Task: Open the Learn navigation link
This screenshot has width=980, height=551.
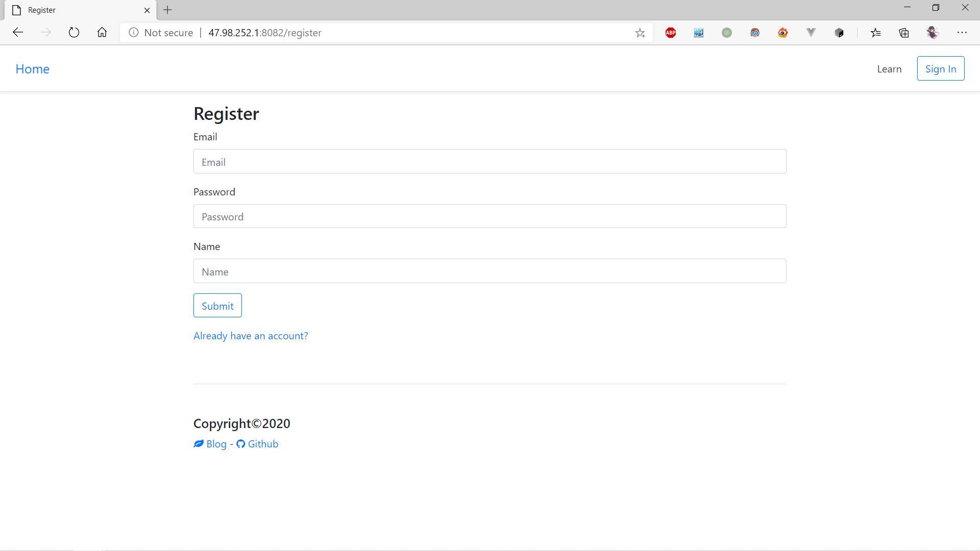Action: 889,69
